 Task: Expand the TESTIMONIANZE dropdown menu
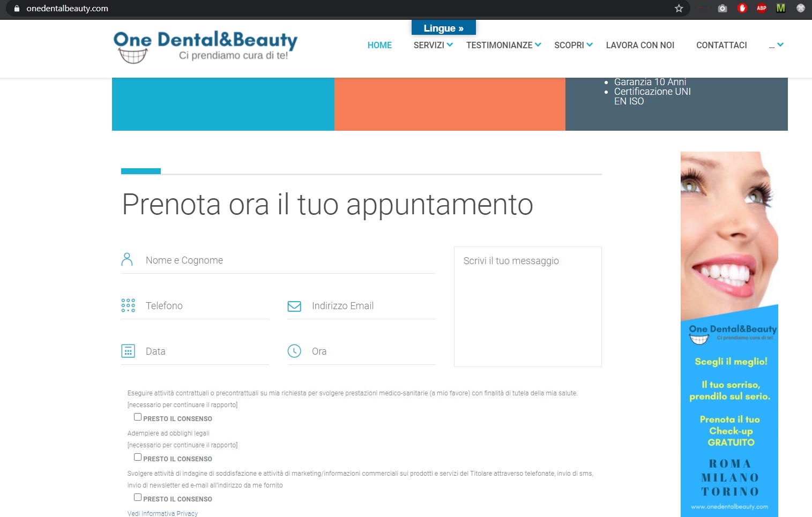[503, 45]
